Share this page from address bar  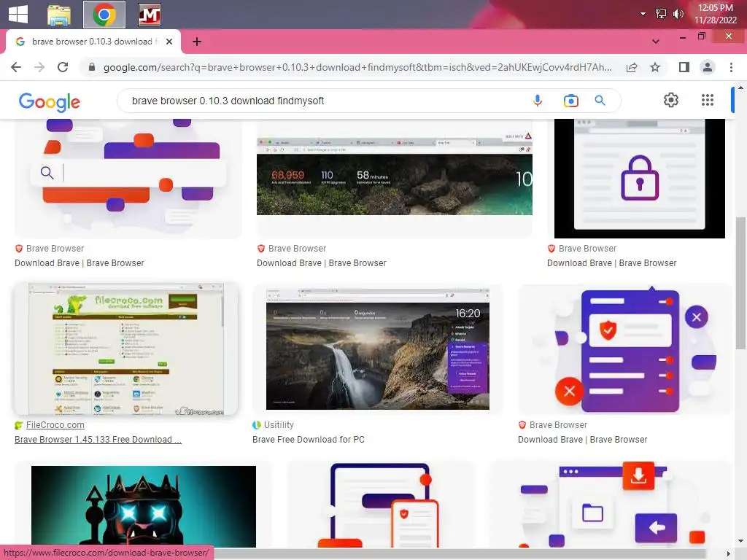tap(632, 67)
